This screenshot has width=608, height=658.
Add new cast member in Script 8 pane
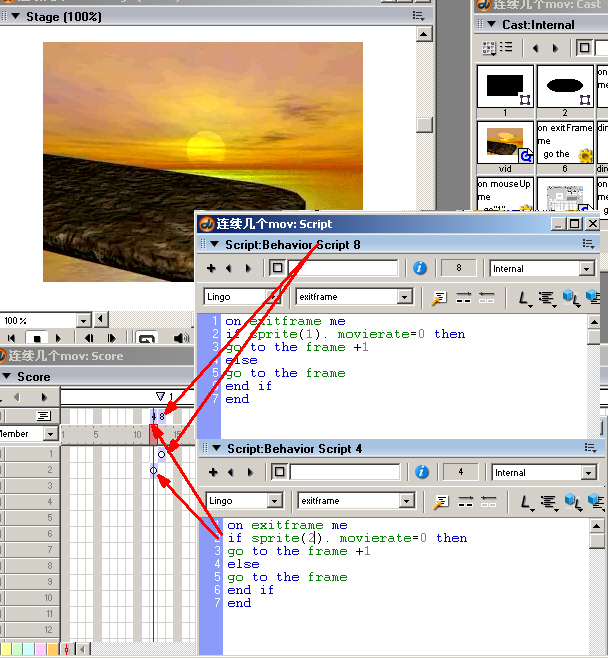211,268
